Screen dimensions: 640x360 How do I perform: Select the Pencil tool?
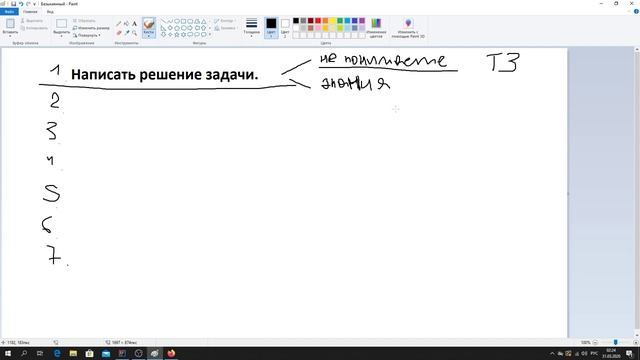tap(119, 24)
